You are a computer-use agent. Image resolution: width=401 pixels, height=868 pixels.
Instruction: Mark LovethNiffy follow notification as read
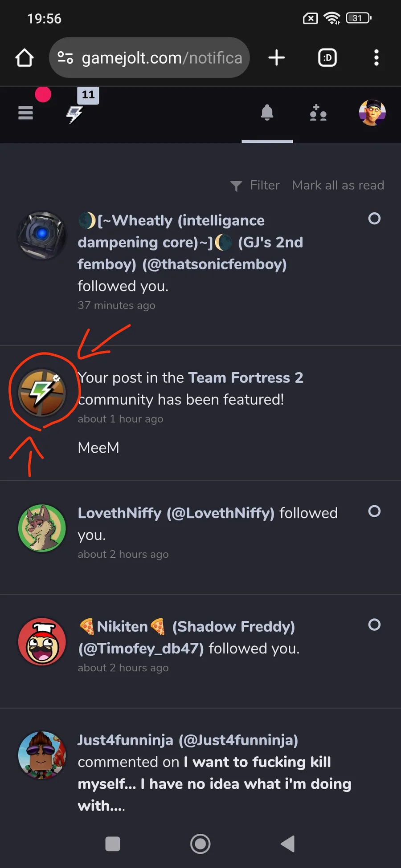(374, 511)
